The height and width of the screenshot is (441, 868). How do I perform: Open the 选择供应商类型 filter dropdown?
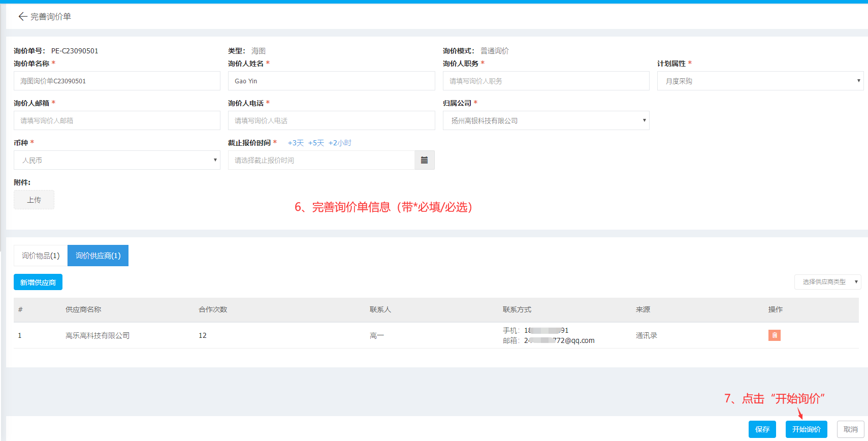click(x=827, y=282)
